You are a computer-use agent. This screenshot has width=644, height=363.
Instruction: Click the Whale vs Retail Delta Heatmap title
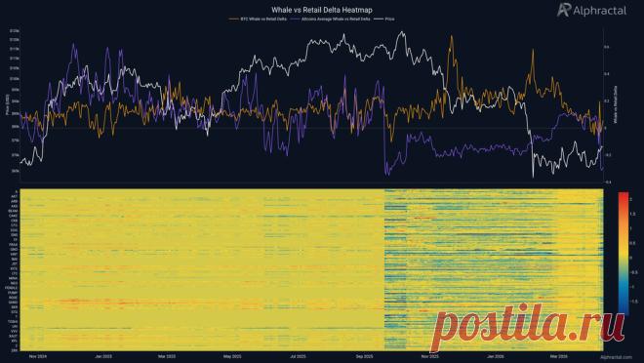click(322, 10)
